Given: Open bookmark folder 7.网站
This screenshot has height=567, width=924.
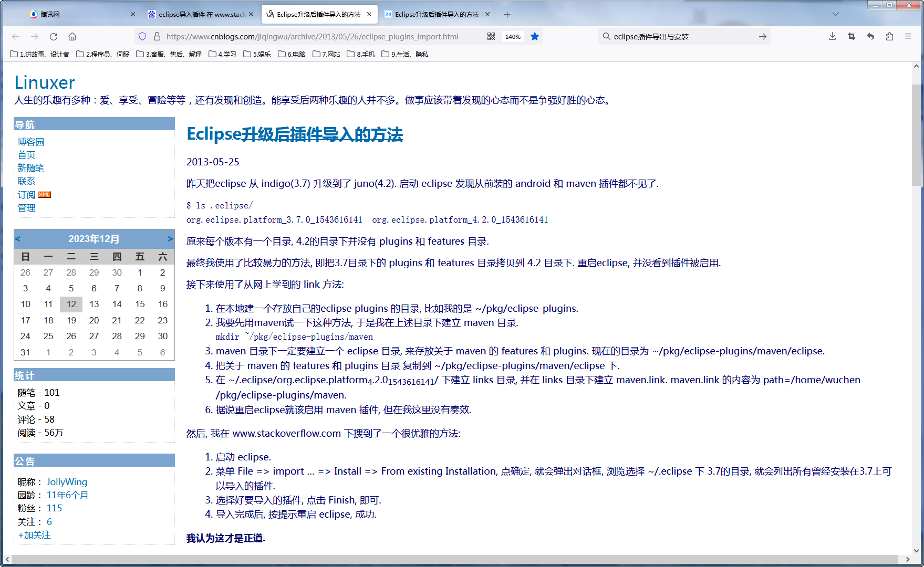Looking at the screenshot, I should pyautogui.click(x=326, y=54).
